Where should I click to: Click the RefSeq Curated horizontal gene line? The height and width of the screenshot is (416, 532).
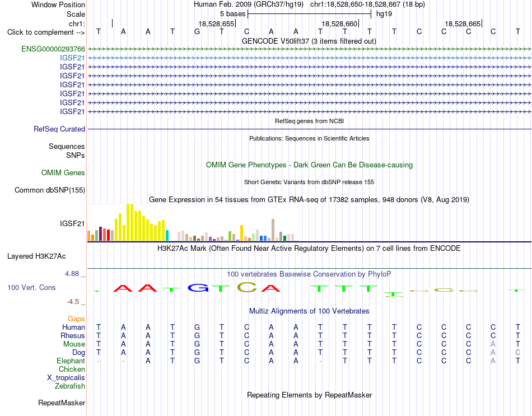[309, 129]
